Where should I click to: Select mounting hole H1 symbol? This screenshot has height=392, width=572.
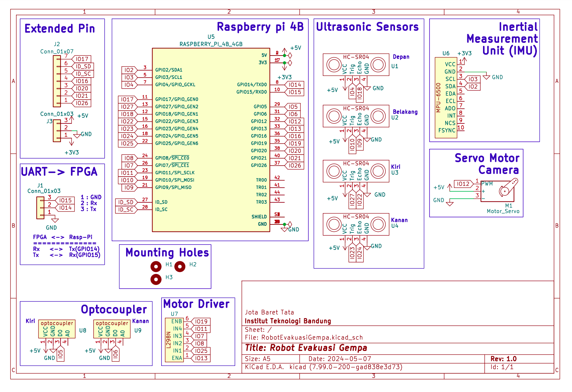point(156,267)
